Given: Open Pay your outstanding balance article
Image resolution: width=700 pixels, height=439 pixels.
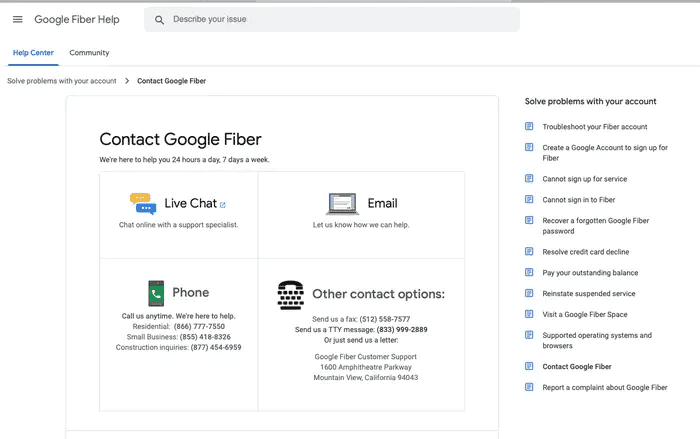Looking at the screenshot, I should [x=590, y=273].
